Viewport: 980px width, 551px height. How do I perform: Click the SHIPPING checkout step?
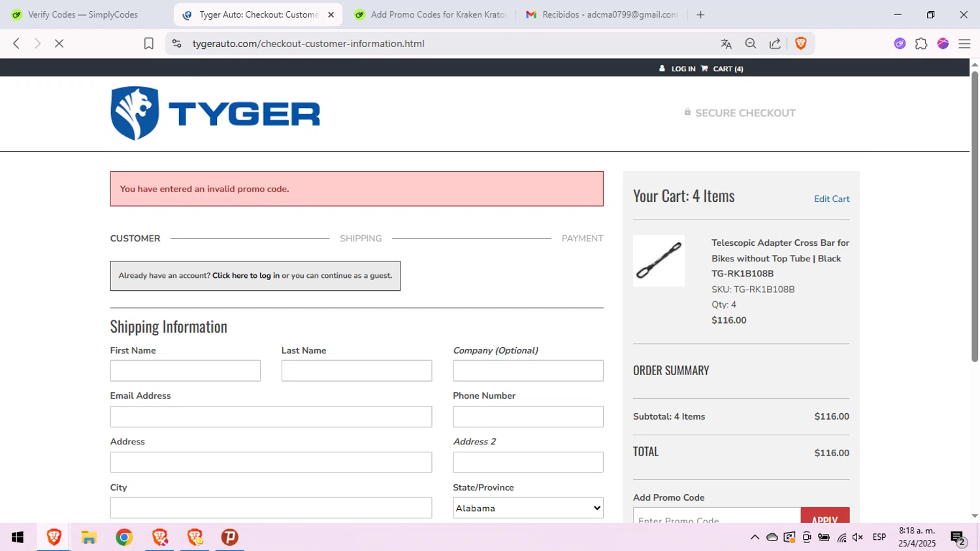[x=361, y=239]
